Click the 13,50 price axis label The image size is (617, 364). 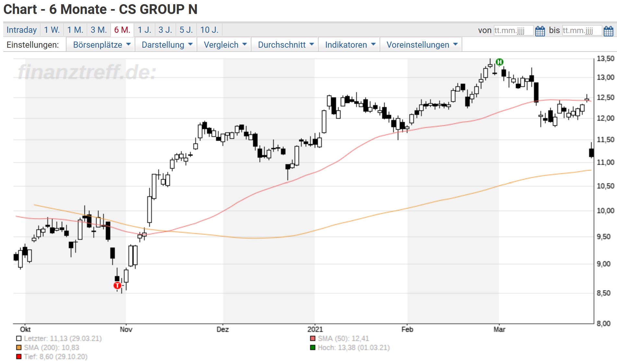point(605,58)
